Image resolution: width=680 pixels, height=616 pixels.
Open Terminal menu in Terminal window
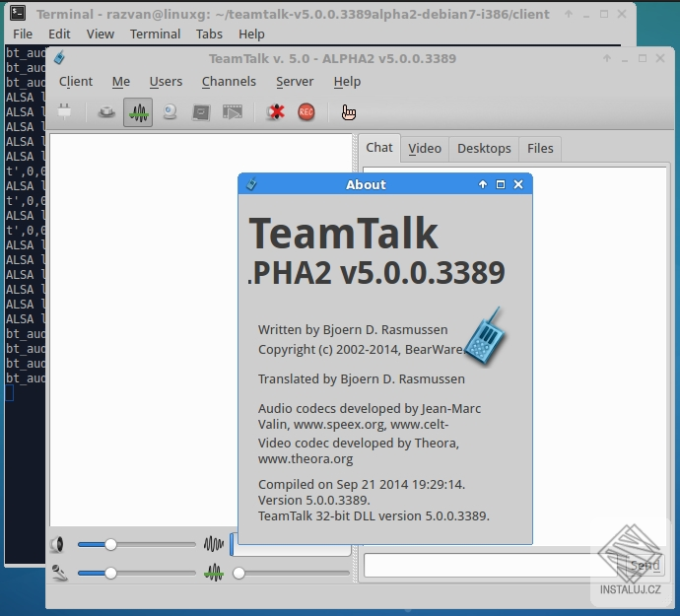pyautogui.click(x=155, y=34)
